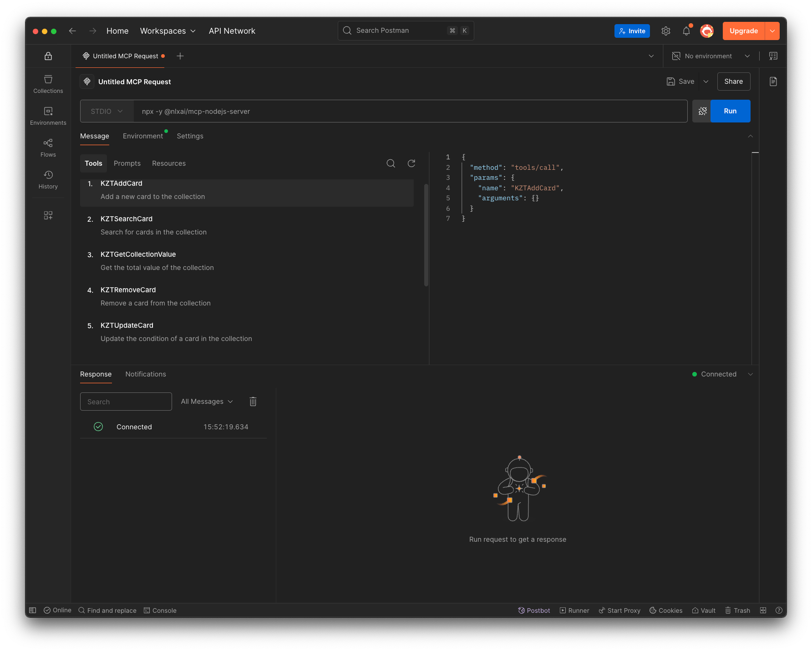Click the Save button

point(680,81)
